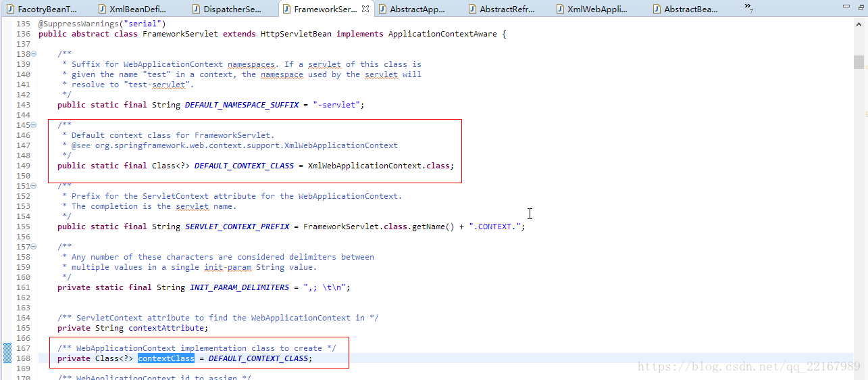Fold the comment block at line 151
This screenshot has height=380, width=868.
click(x=34, y=186)
